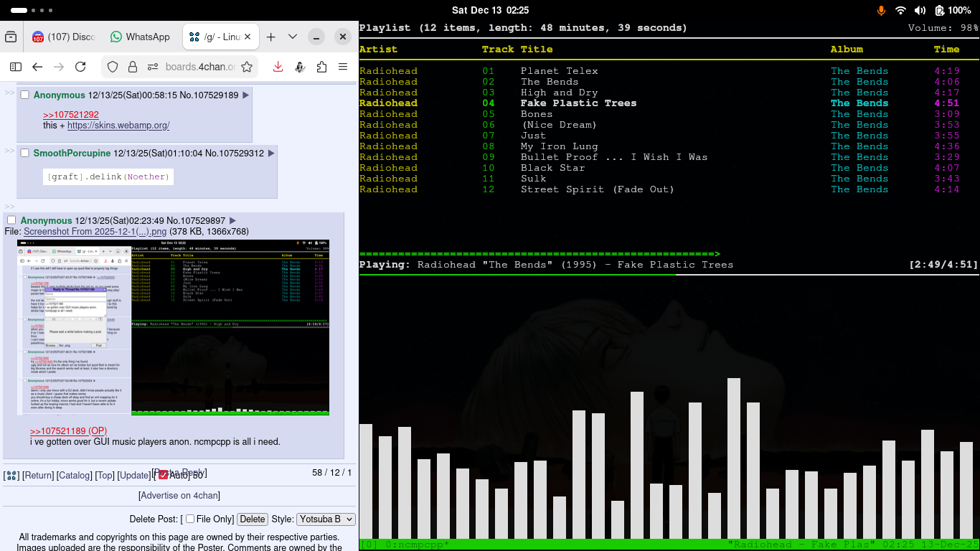Expand the list all tabs chevron
The image size is (980, 551).
[293, 37]
